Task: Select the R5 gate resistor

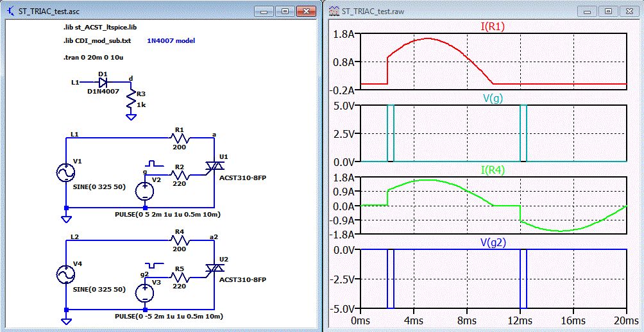Action: tap(181, 278)
